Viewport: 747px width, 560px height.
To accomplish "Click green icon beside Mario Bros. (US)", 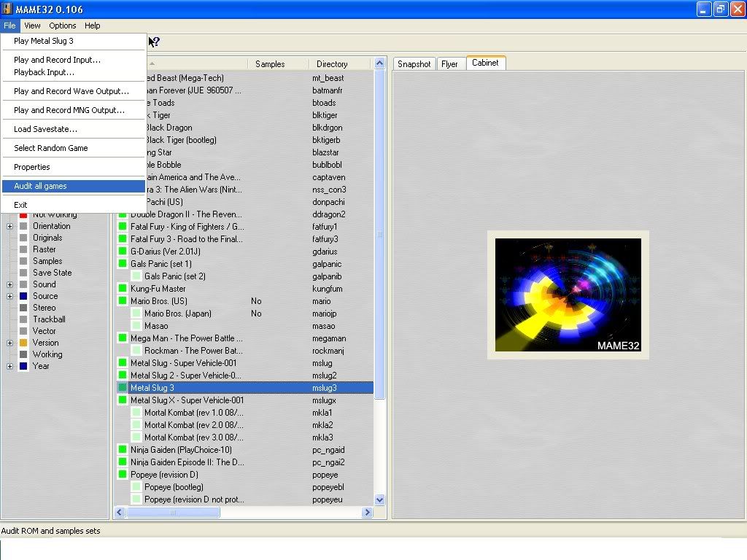I will (123, 301).
